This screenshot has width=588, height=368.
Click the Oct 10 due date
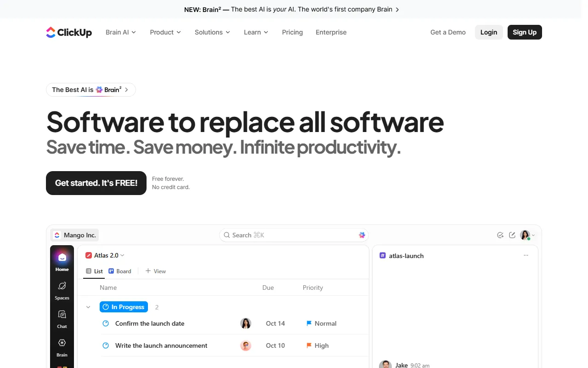pyautogui.click(x=275, y=345)
